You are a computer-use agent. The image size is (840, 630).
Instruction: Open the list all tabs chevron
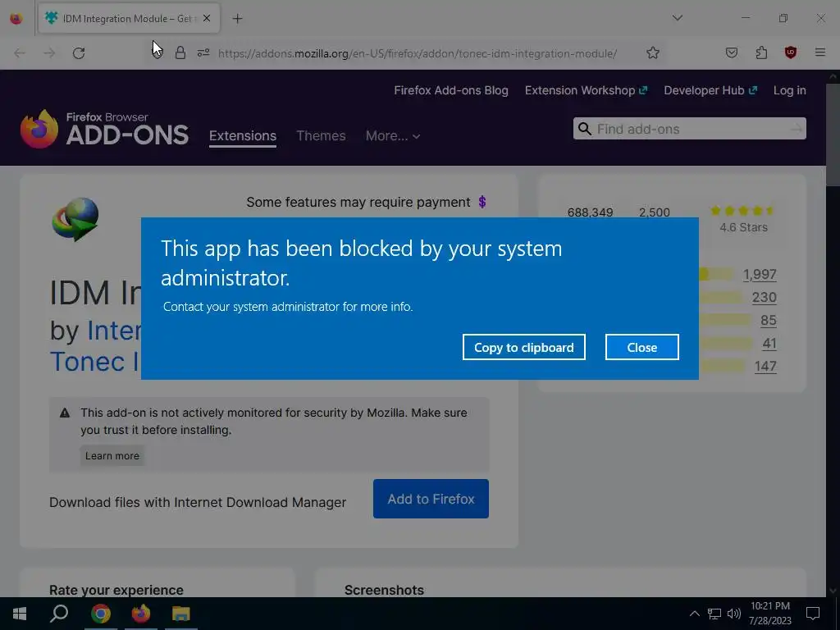point(677,18)
